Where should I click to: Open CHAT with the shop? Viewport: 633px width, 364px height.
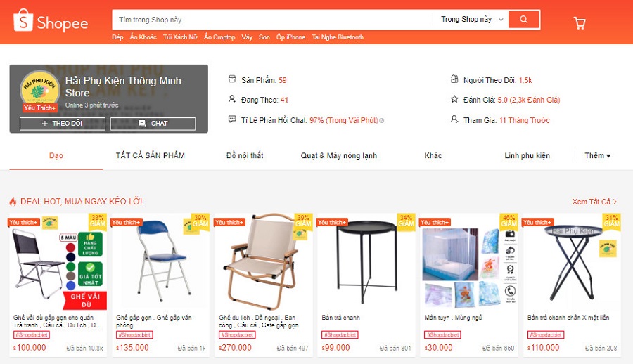click(153, 124)
